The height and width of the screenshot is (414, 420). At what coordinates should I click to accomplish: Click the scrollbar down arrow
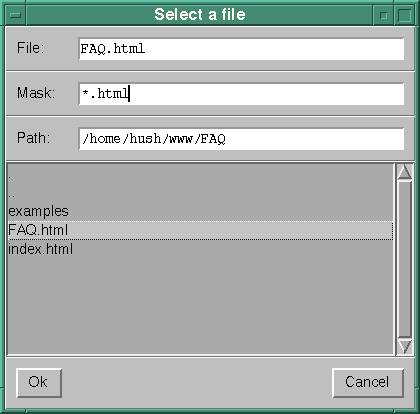click(x=405, y=347)
